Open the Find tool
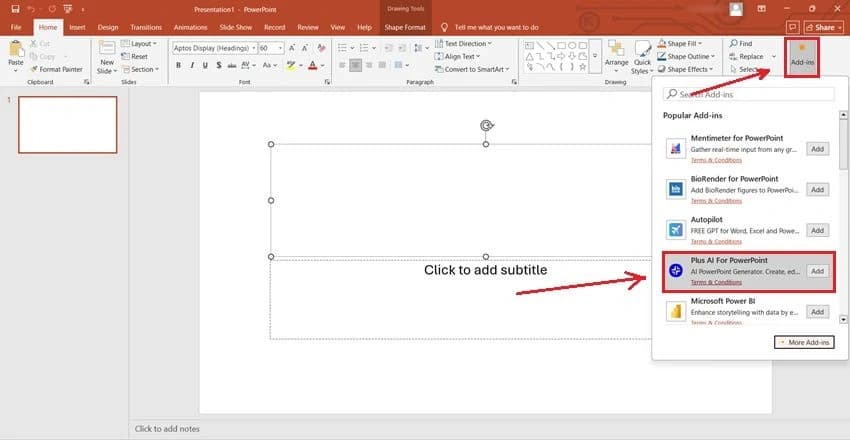This screenshot has width=850, height=440. point(741,43)
